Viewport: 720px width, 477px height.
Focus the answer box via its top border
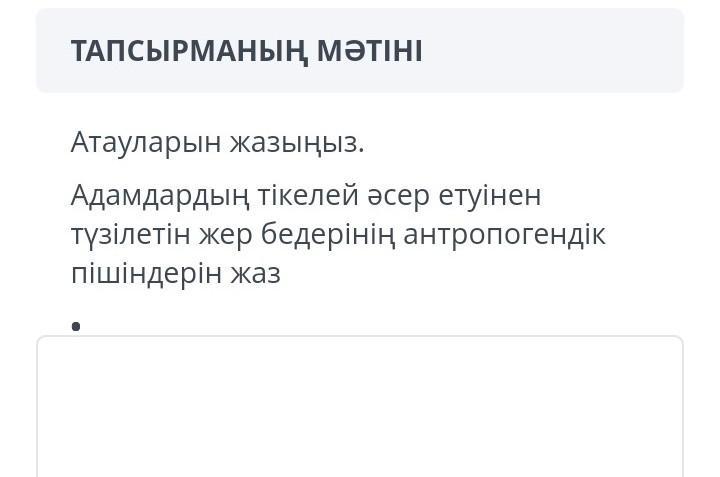pos(360,337)
